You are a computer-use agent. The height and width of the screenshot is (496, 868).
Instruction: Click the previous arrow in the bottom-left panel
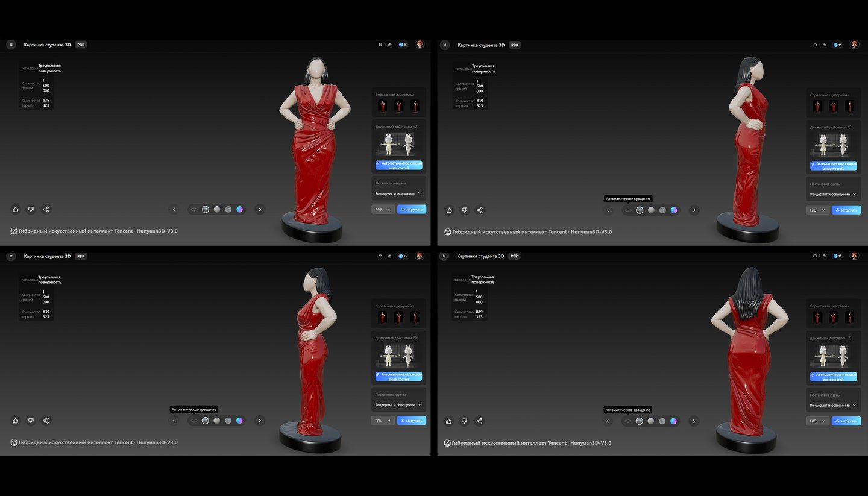174,421
